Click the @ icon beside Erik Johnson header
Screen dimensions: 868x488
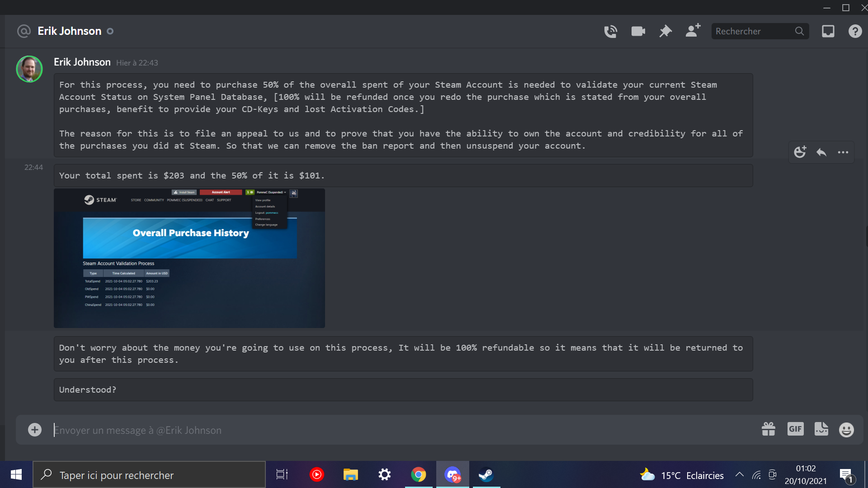tap(24, 31)
